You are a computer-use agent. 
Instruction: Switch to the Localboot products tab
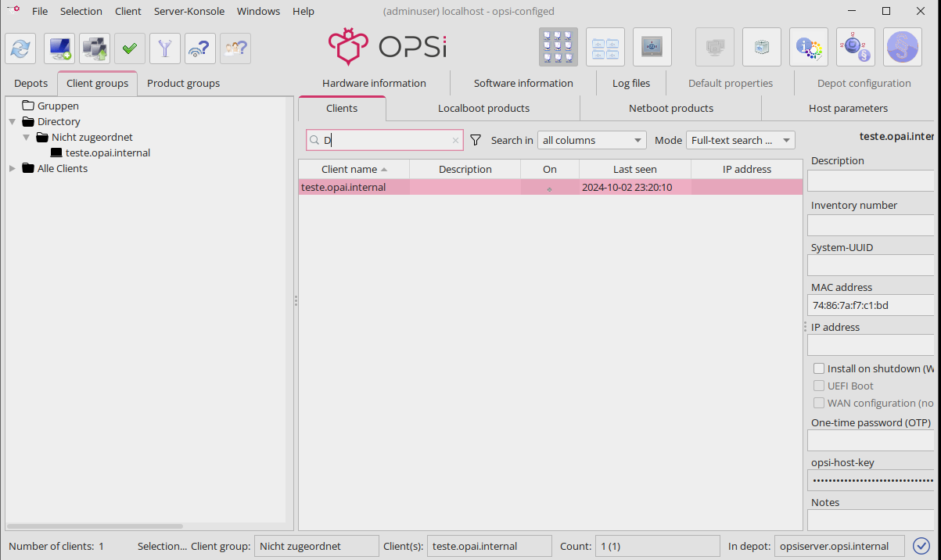tap(483, 108)
